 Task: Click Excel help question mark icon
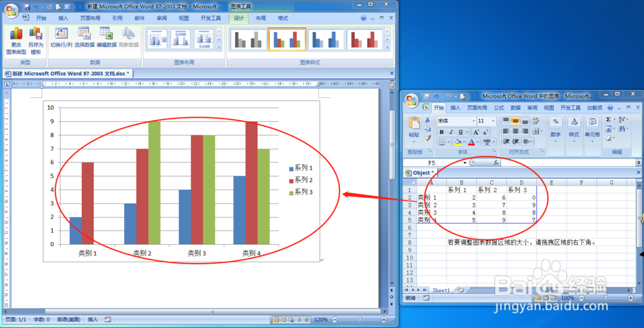tap(611, 108)
